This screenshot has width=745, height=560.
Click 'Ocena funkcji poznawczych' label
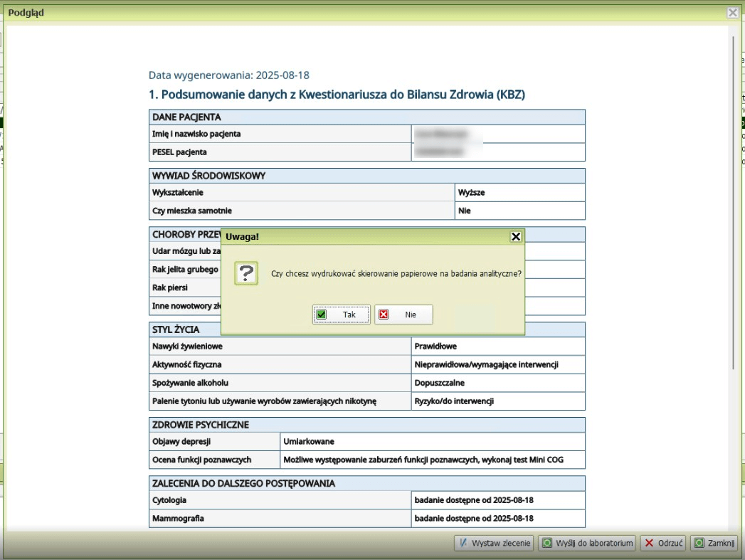201,460
